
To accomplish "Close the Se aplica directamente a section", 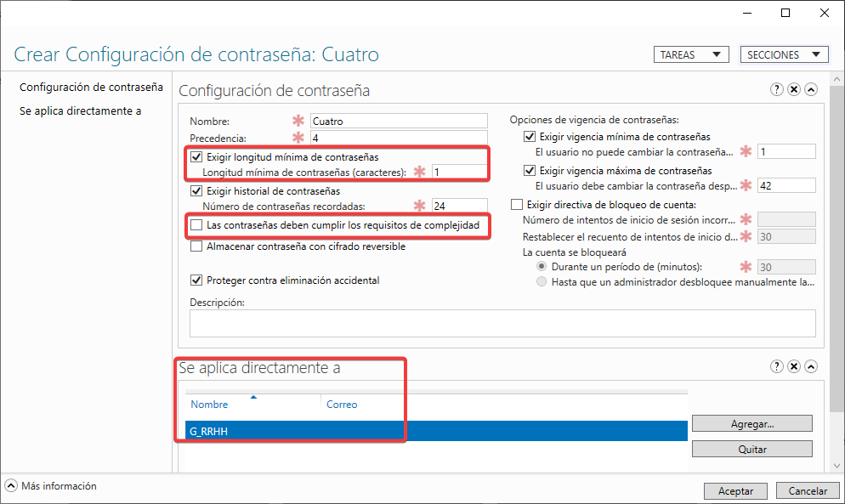I will pos(793,366).
